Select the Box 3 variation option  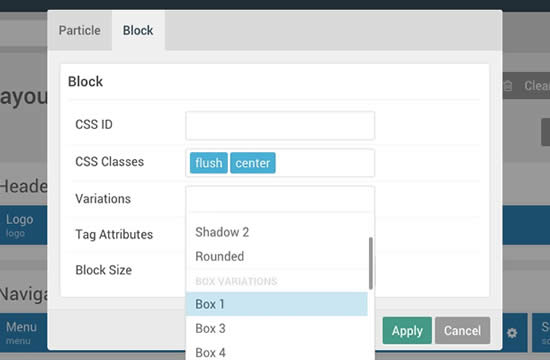(x=277, y=328)
